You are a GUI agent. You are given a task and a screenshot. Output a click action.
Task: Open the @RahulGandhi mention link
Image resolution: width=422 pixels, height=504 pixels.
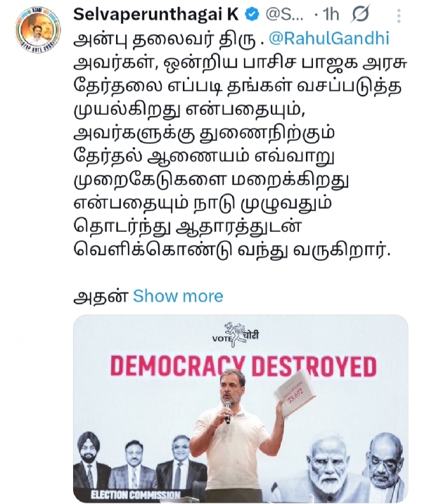328,39
